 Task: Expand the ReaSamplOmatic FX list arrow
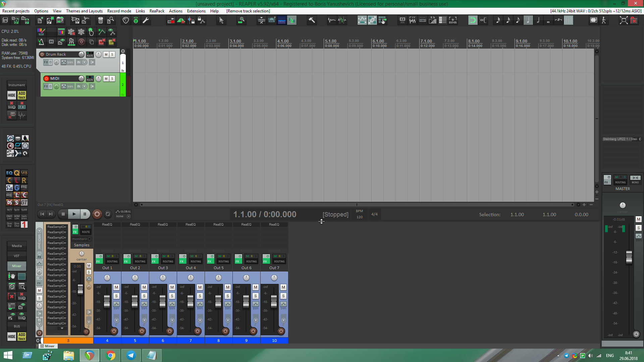pyautogui.click(x=62, y=328)
